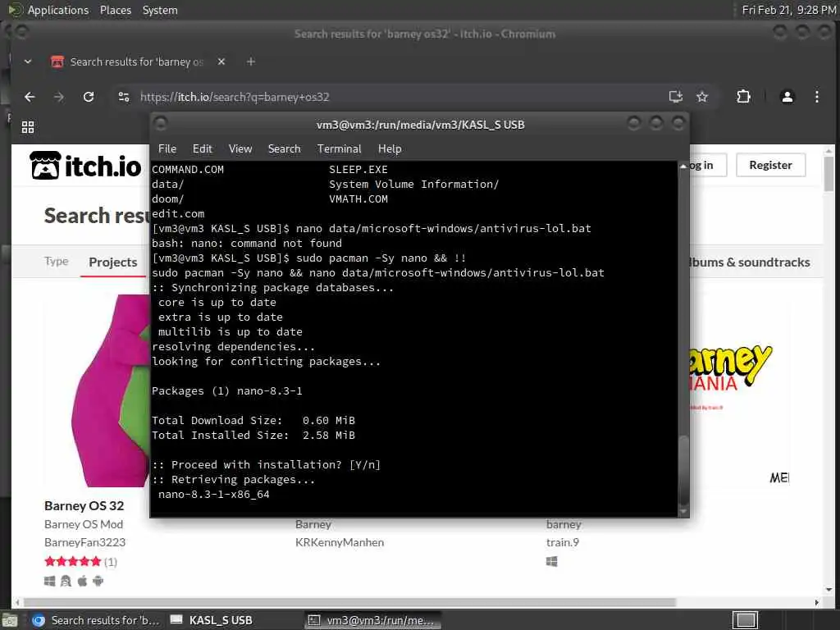Open train.9 author link

(x=563, y=542)
